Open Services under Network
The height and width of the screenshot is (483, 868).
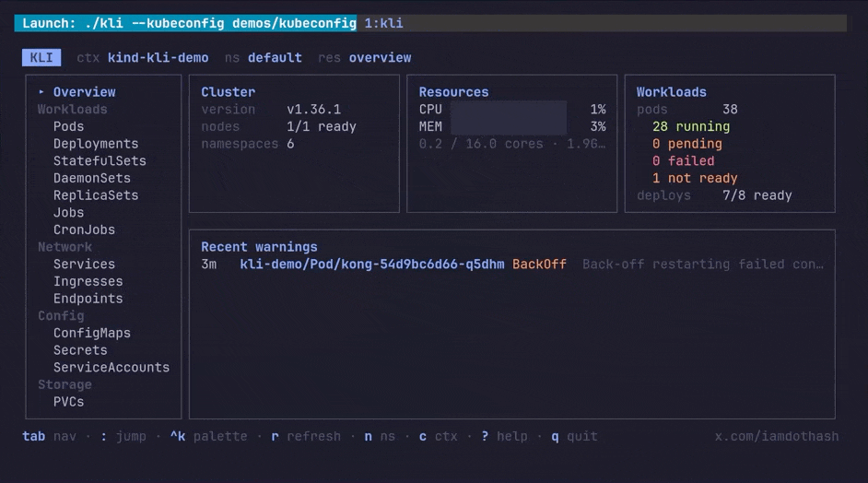[x=84, y=264]
